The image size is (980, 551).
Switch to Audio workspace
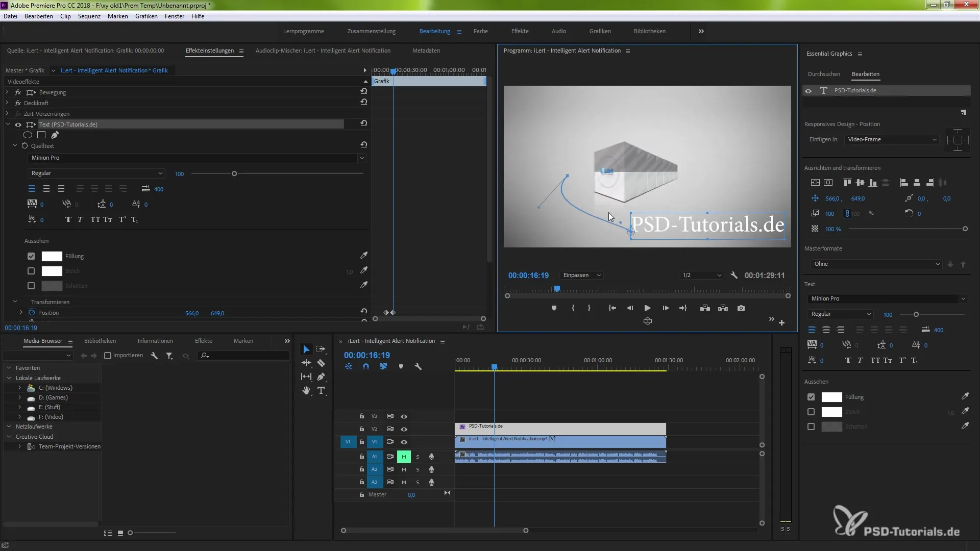pyautogui.click(x=559, y=31)
